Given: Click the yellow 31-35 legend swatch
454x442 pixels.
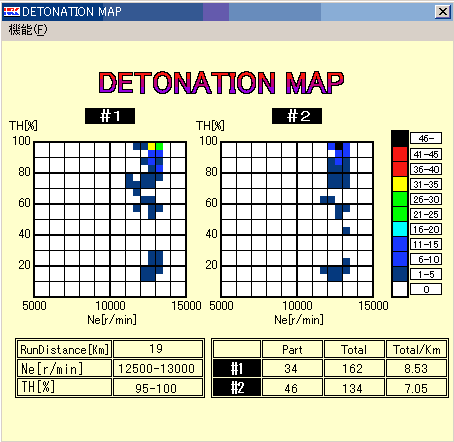Looking at the screenshot, I should pyautogui.click(x=400, y=184).
